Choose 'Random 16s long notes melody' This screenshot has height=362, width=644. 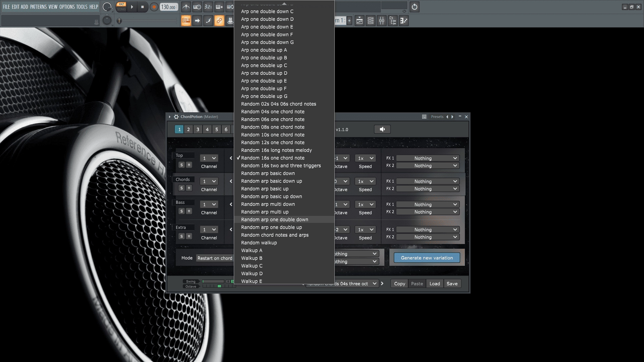[284, 150]
